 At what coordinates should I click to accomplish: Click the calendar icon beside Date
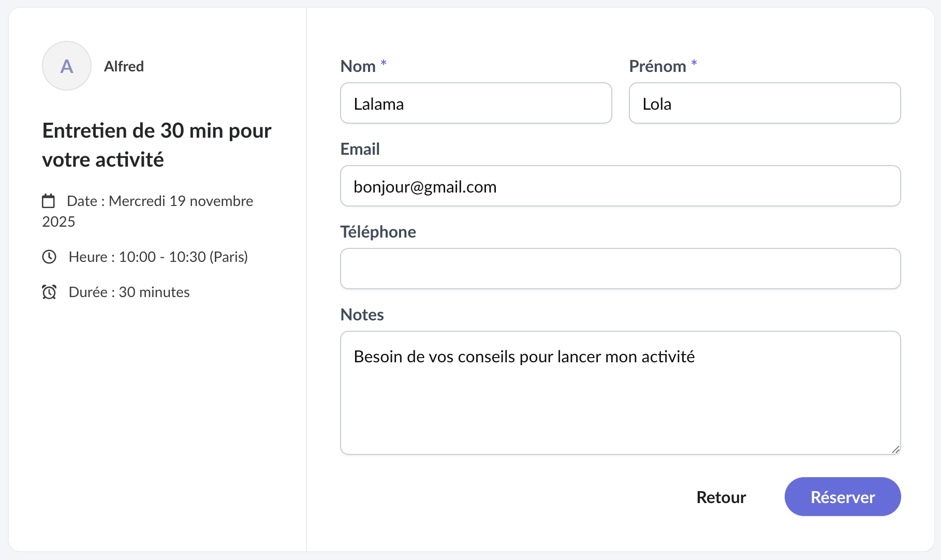tap(48, 201)
